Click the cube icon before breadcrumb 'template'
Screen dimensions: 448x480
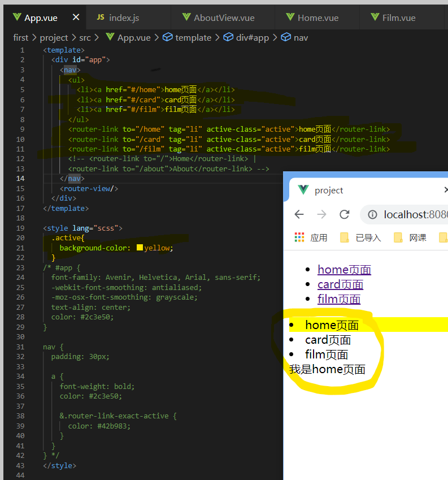click(x=168, y=37)
